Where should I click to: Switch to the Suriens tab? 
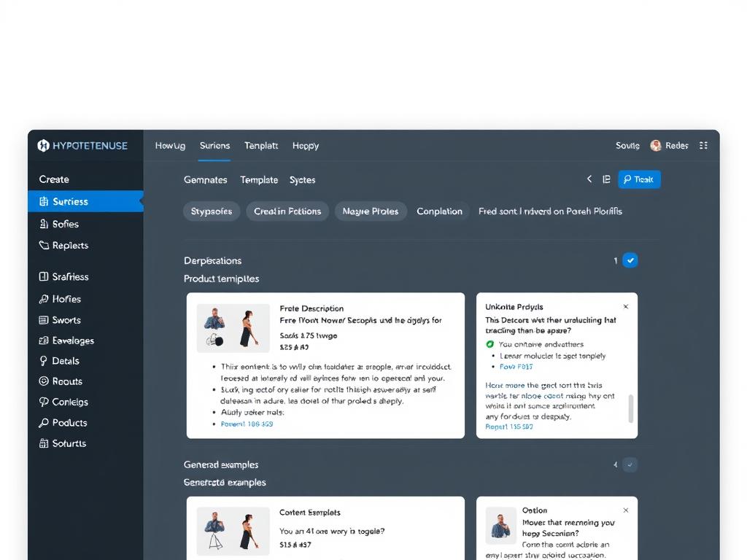(x=214, y=146)
